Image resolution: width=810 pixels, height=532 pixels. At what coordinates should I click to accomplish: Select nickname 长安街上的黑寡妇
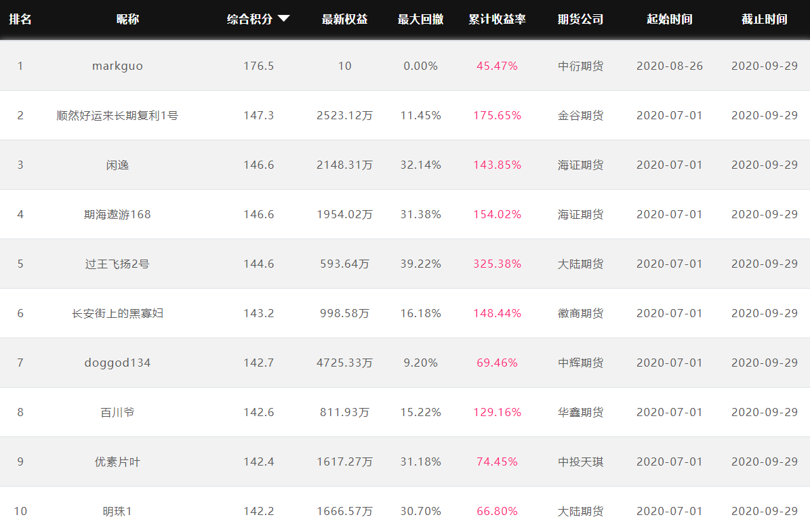pos(117,313)
